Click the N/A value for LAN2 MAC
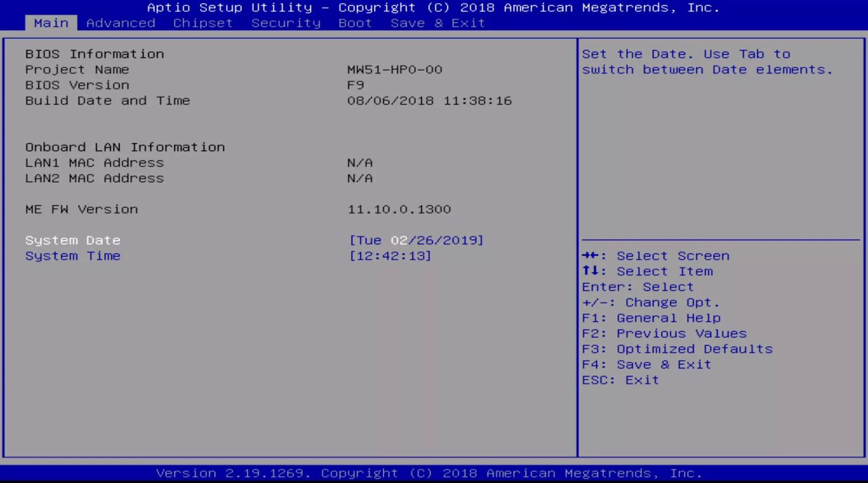 360,178
